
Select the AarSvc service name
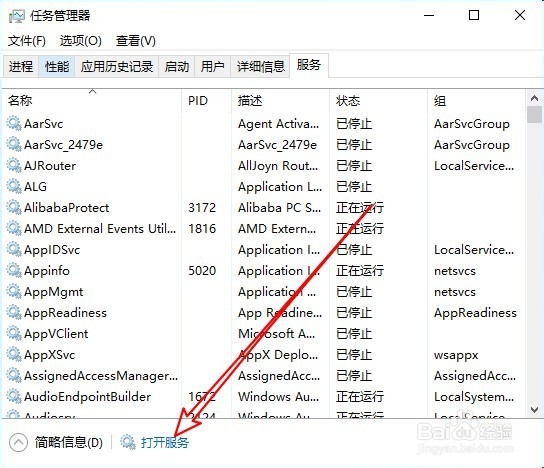(44, 124)
